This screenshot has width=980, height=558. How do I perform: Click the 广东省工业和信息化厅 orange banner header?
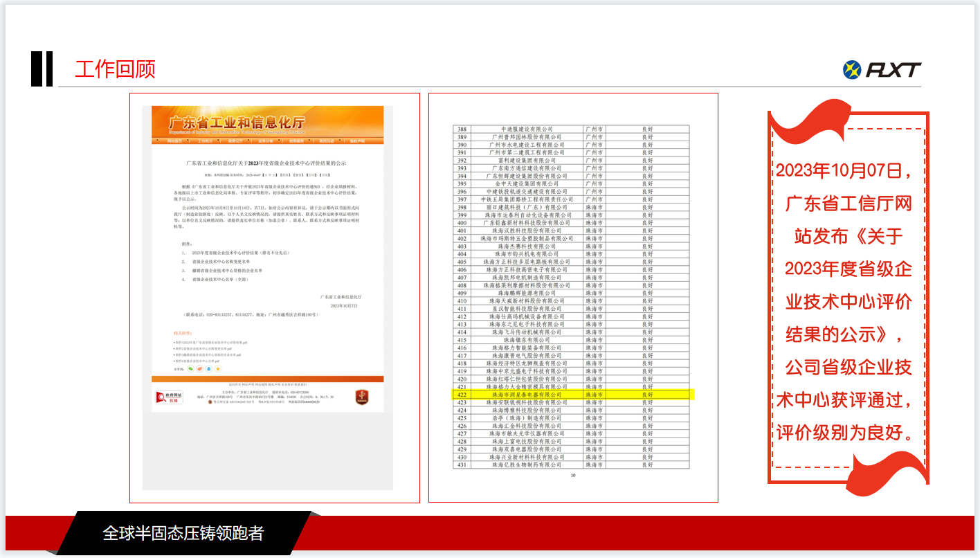[267, 122]
